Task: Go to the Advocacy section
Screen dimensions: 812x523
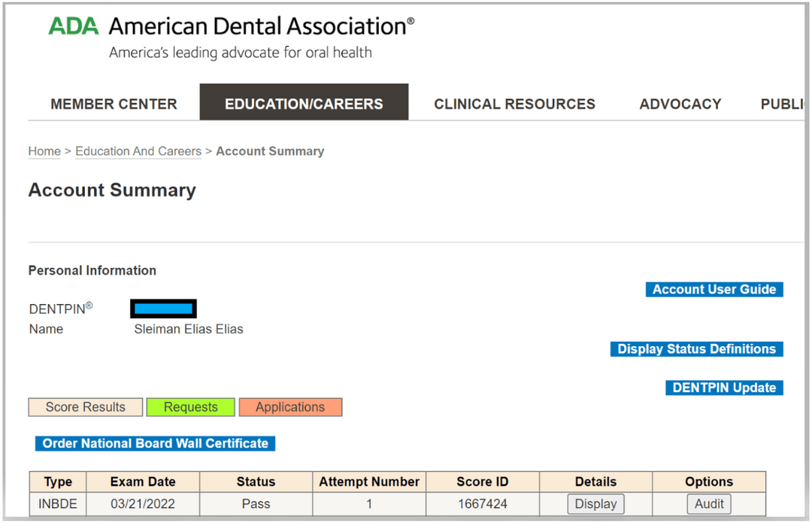Action: (x=680, y=104)
